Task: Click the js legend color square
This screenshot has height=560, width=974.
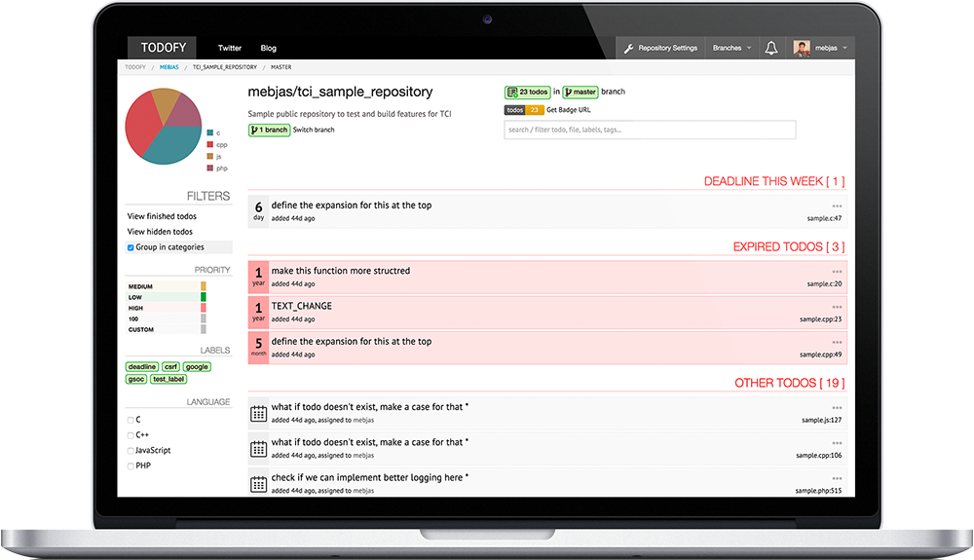Action: [210, 157]
